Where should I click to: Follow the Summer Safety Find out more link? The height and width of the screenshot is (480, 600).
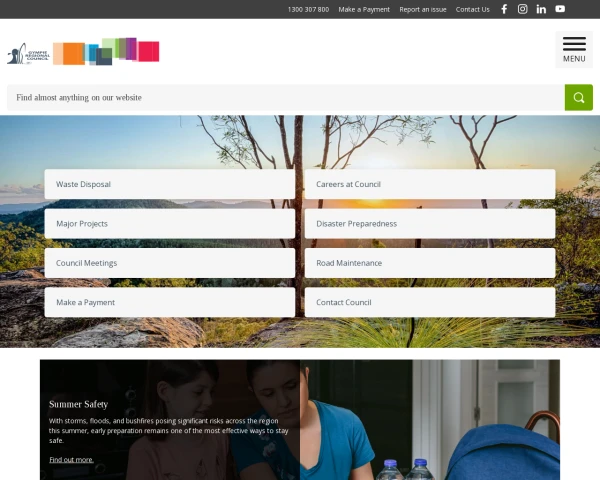tap(71, 460)
